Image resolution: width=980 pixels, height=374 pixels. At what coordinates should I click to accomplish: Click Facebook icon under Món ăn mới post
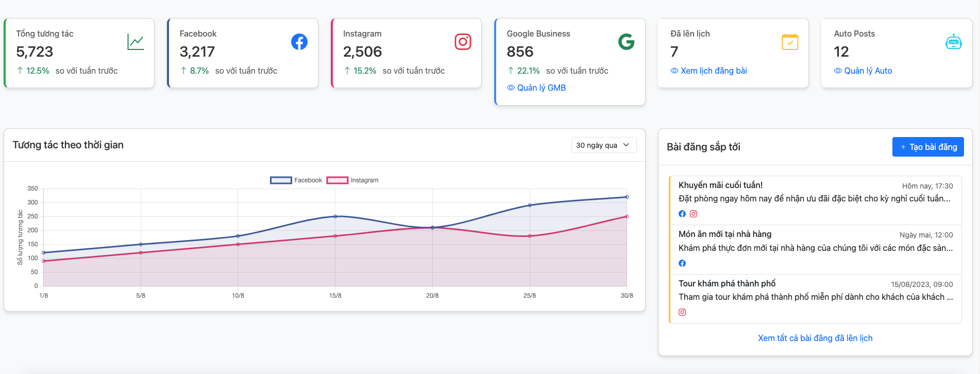point(682,263)
